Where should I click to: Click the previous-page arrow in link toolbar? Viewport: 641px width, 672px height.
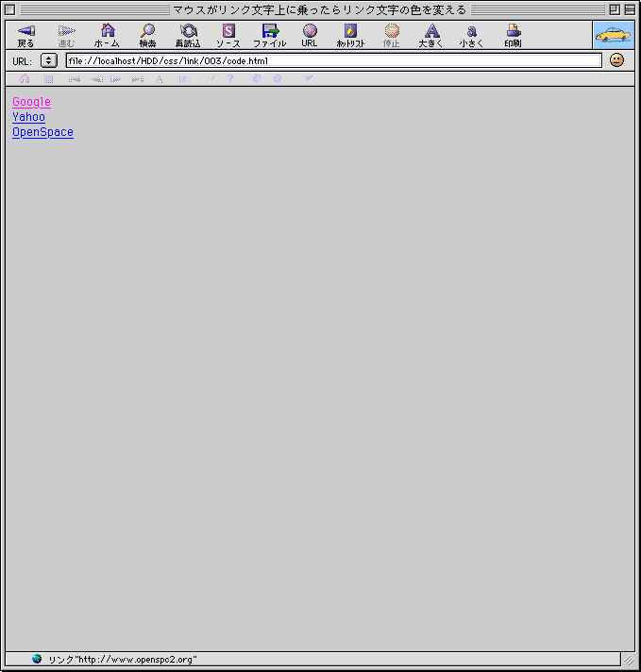(96, 79)
